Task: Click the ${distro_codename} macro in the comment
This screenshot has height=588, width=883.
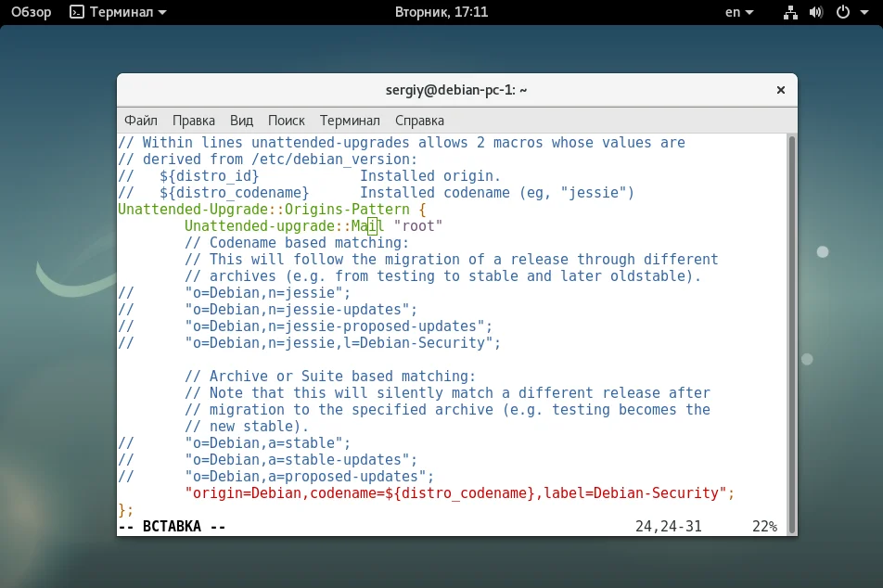Action: 235,193
